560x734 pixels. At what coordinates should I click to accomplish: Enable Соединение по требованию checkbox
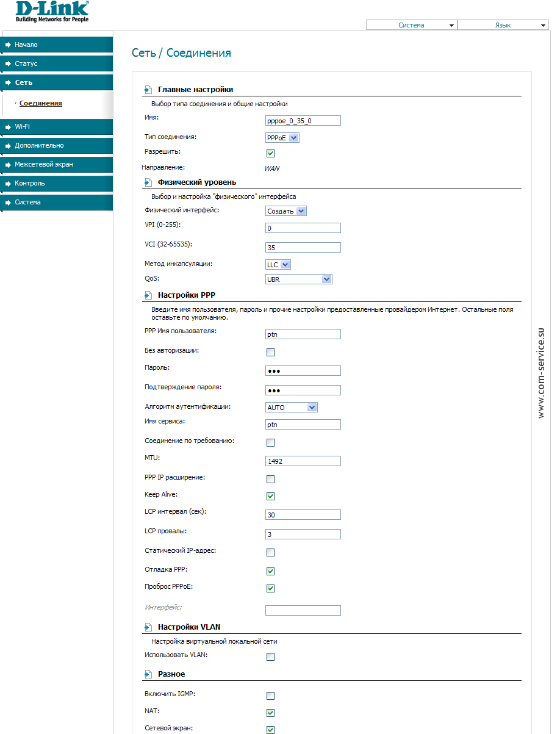coord(270,442)
